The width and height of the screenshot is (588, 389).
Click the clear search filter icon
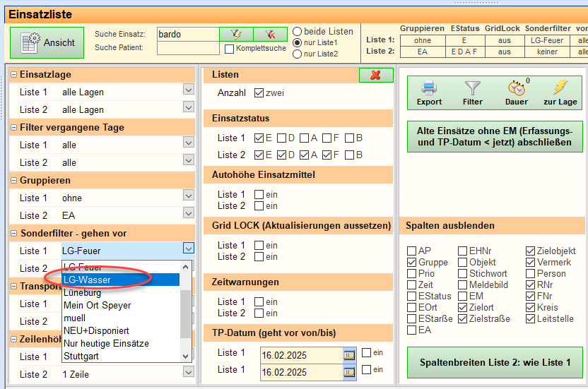click(x=270, y=34)
